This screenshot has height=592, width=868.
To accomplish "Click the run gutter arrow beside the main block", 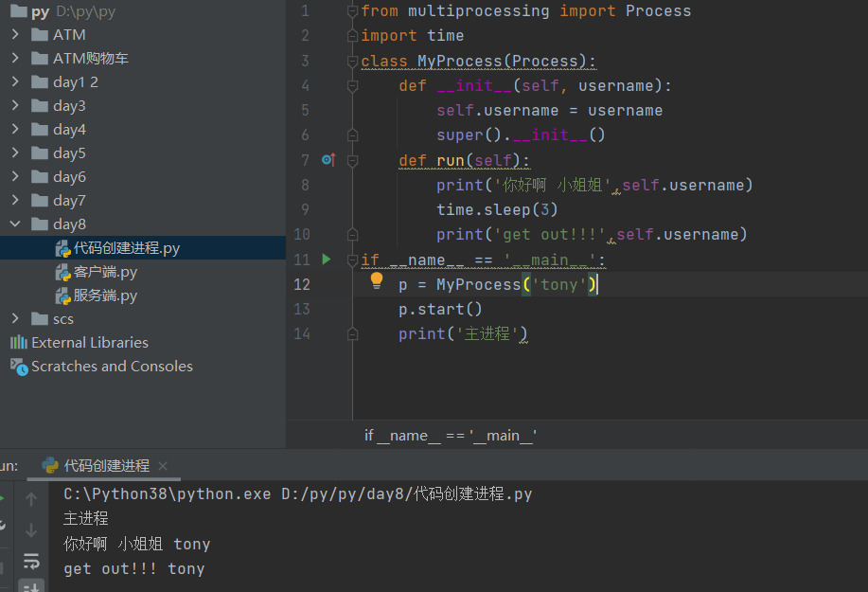I will point(327,259).
